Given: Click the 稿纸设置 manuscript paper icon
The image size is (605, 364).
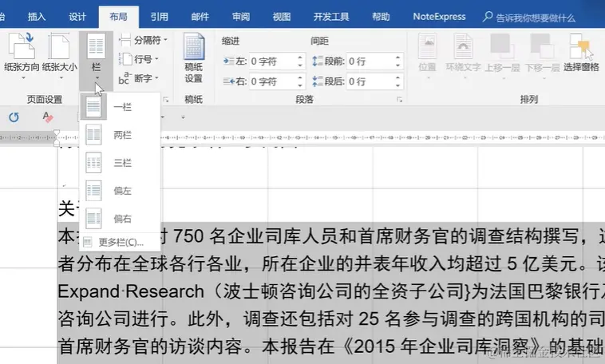Looking at the screenshot, I should tap(194, 58).
